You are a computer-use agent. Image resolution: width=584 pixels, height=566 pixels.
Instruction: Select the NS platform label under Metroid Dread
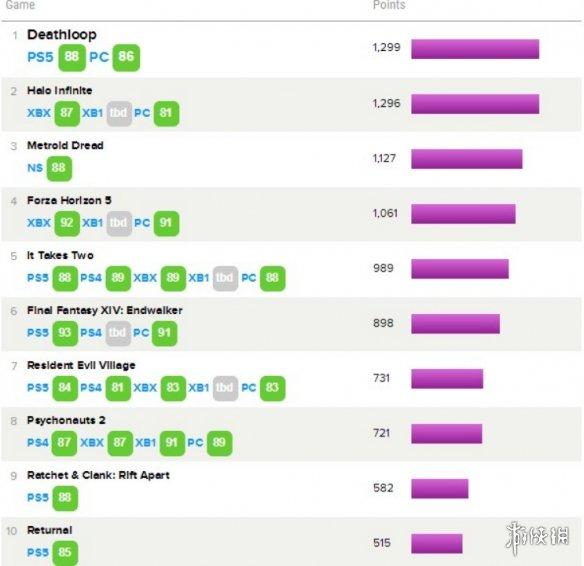(x=35, y=168)
